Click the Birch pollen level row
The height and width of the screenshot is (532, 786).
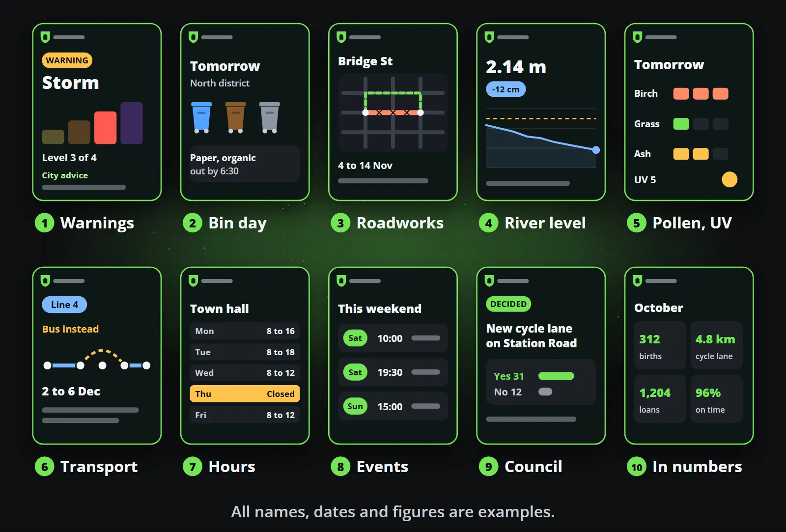pyautogui.click(x=681, y=94)
